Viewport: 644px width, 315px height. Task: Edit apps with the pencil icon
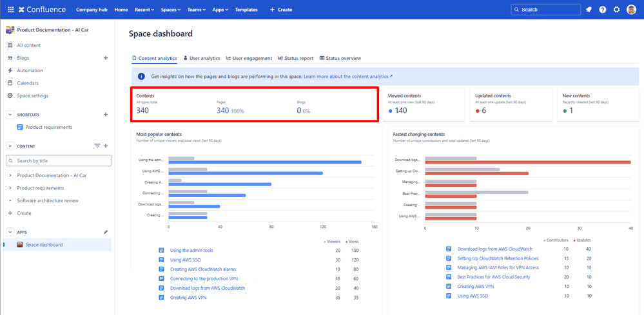(106, 232)
